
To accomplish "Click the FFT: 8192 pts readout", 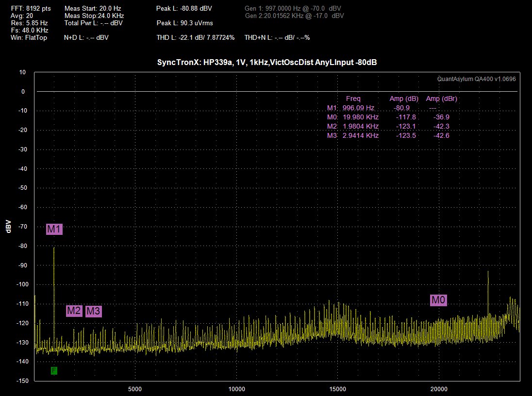I will pos(31,8).
